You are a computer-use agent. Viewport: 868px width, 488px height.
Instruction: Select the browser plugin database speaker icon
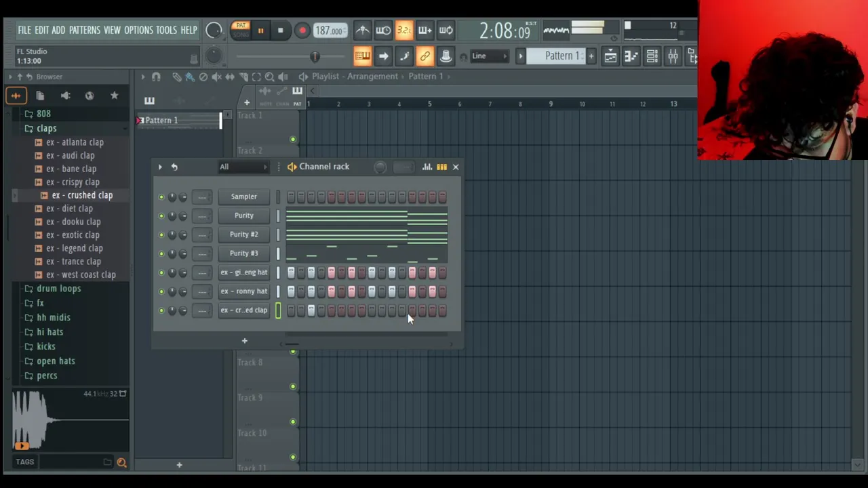65,96
